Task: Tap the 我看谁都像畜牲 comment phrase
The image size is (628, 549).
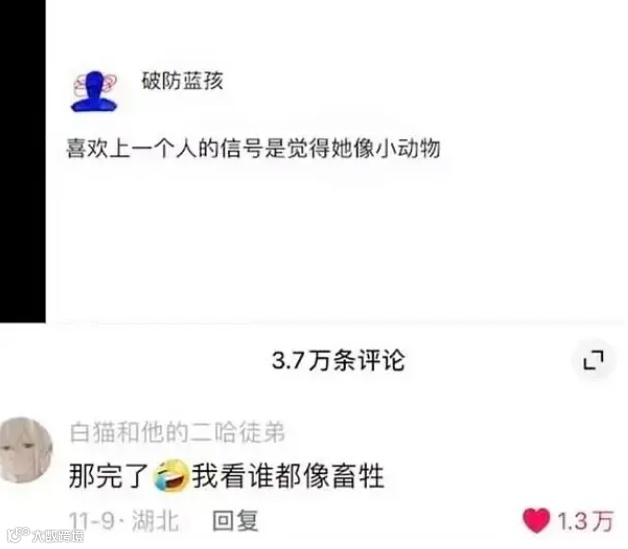Action: click(x=288, y=476)
